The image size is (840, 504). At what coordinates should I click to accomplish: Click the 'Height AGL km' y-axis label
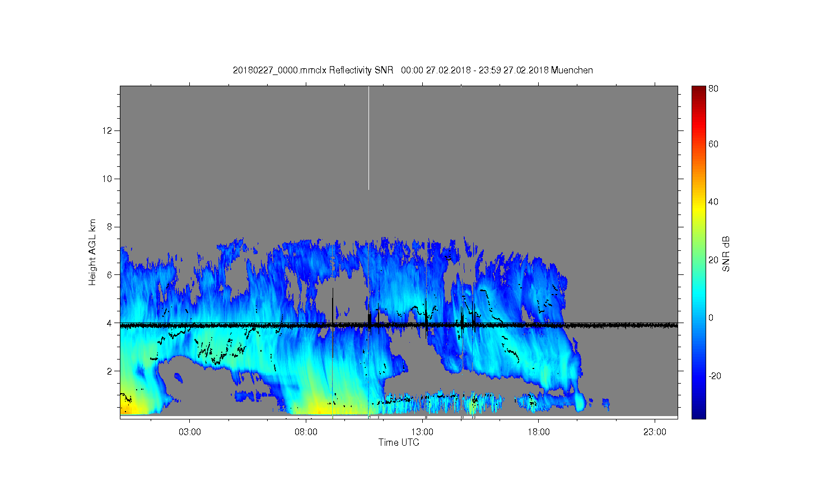pyautogui.click(x=92, y=252)
